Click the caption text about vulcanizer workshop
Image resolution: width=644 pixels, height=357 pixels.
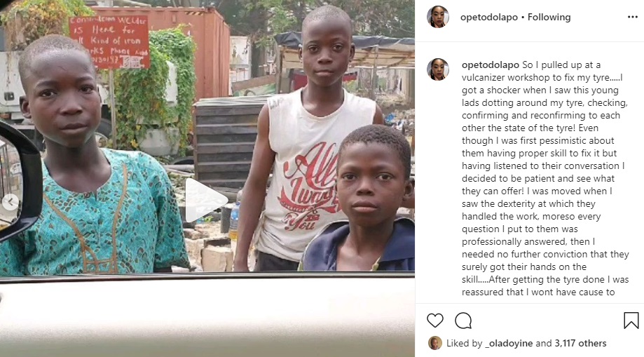point(545,178)
